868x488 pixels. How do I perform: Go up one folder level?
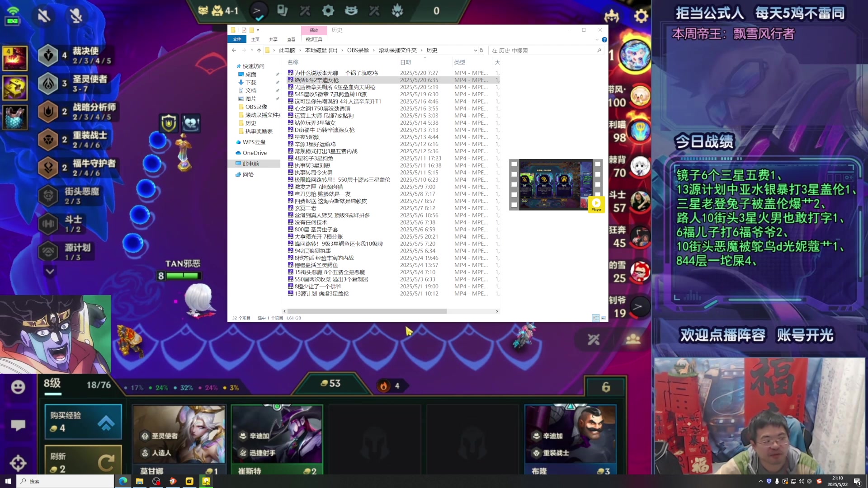[x=259, y=50]
